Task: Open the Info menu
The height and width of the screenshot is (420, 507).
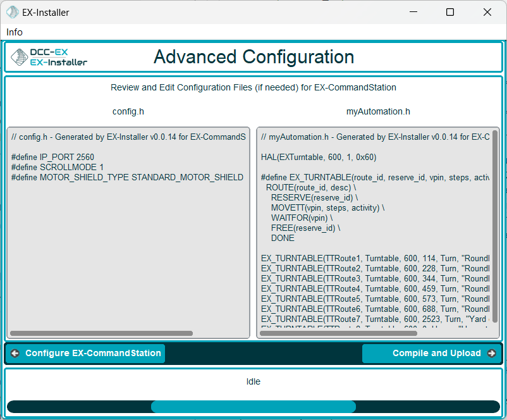Action: pos(15,32)
